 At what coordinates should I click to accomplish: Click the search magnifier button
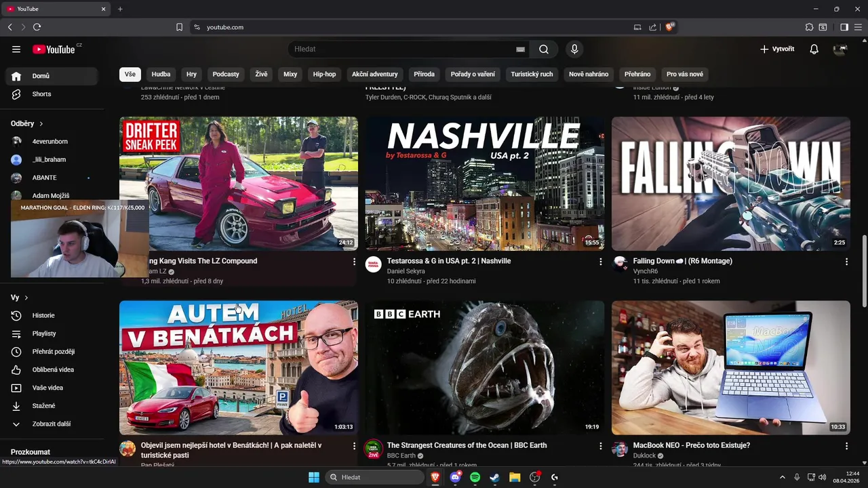point(544,49)
